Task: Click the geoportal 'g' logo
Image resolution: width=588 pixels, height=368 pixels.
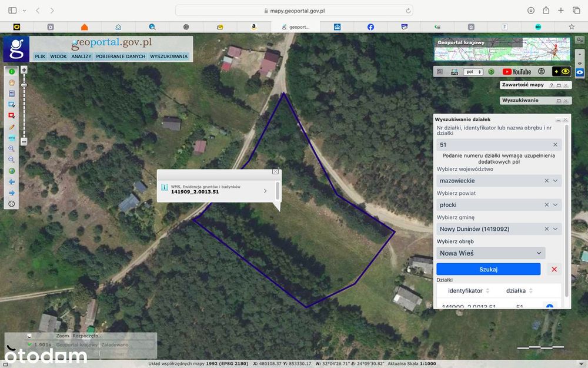Action: coord(16,49)
